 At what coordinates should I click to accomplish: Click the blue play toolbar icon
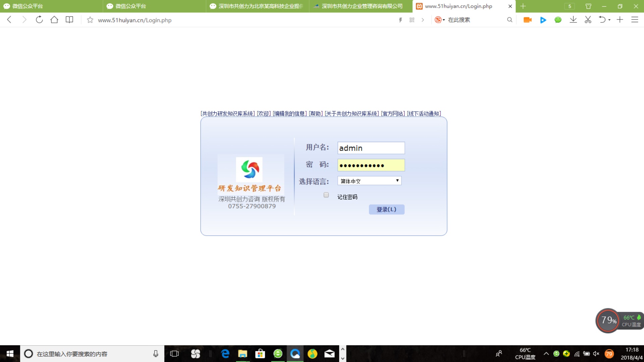point(543,20)
